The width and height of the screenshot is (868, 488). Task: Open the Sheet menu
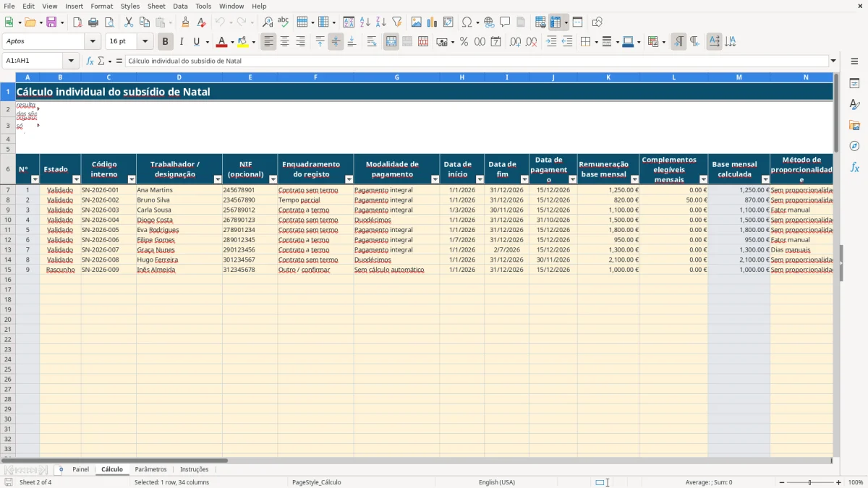(156, 6)
